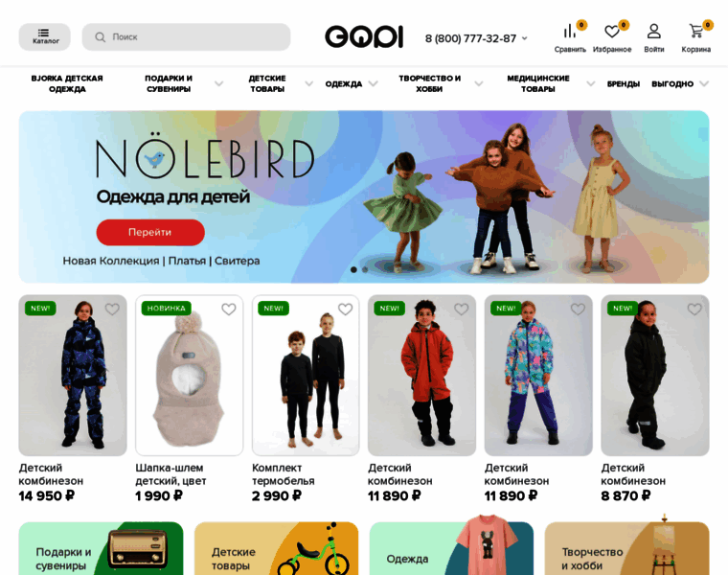Screen dimensions: 728x575
Task: Toggle heart on the 14 950 ₽ комбинезон
Action: point(112,309)
